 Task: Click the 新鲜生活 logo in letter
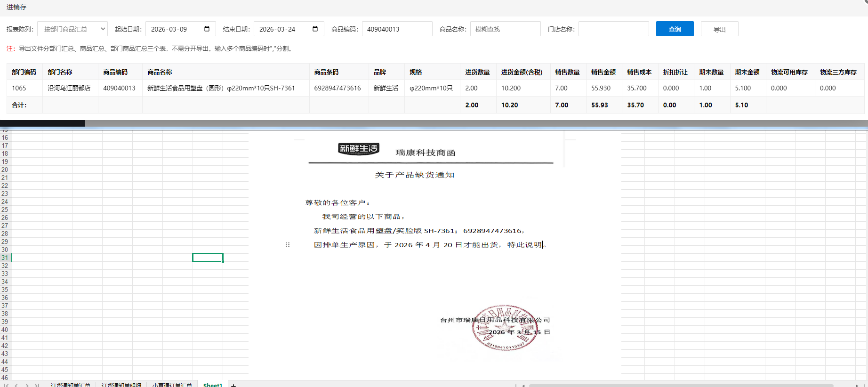359,149
